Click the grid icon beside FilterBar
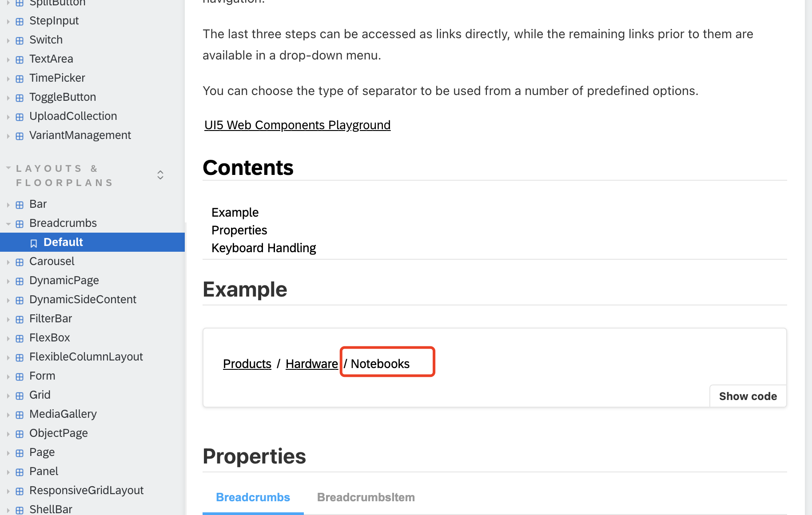The height and width of the screenshot is (515, 812). click(19, 319)
